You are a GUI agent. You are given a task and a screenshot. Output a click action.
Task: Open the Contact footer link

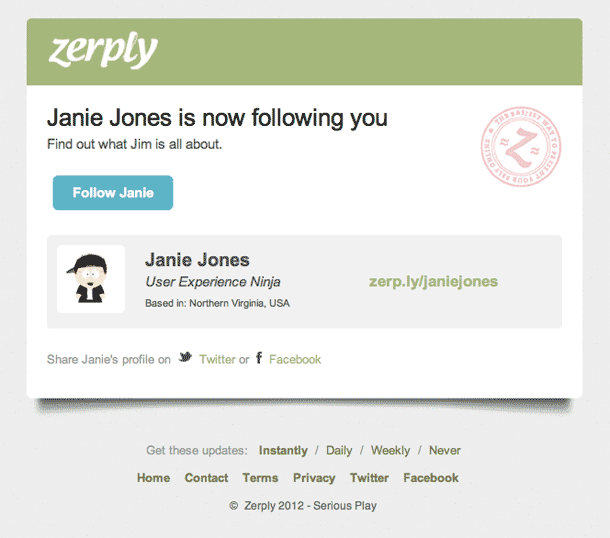[x=206, y=478]
